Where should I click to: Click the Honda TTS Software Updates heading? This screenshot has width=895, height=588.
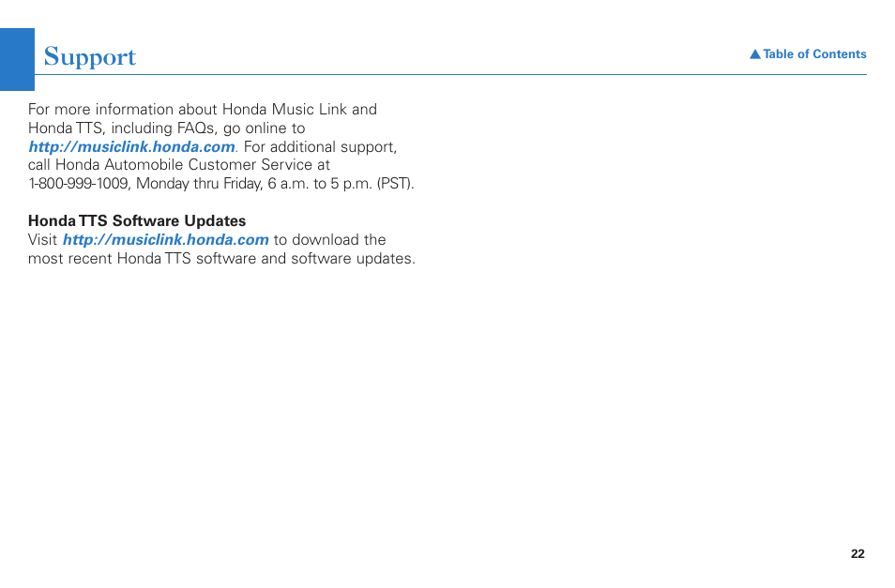point(137,220)
